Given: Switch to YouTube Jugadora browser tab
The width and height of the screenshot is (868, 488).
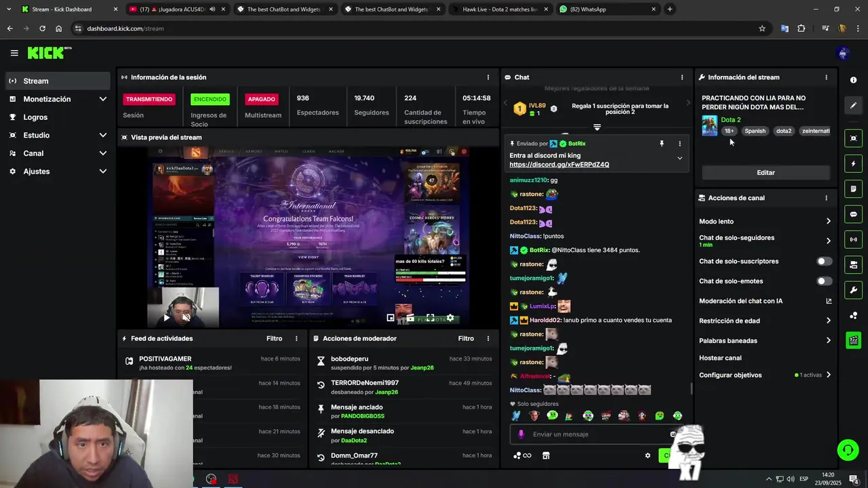Looking at the screenshot, I should 176,9.
